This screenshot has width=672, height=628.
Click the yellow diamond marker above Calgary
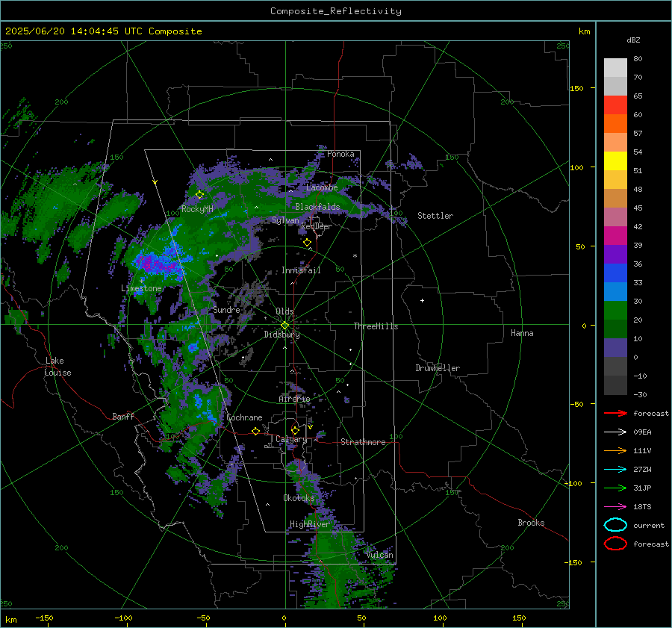(295, 430)
